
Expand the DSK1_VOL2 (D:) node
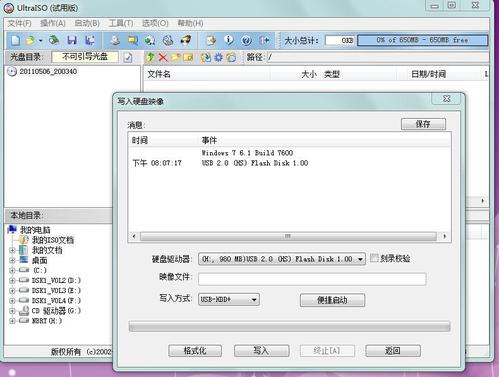[x=12, y=280]
